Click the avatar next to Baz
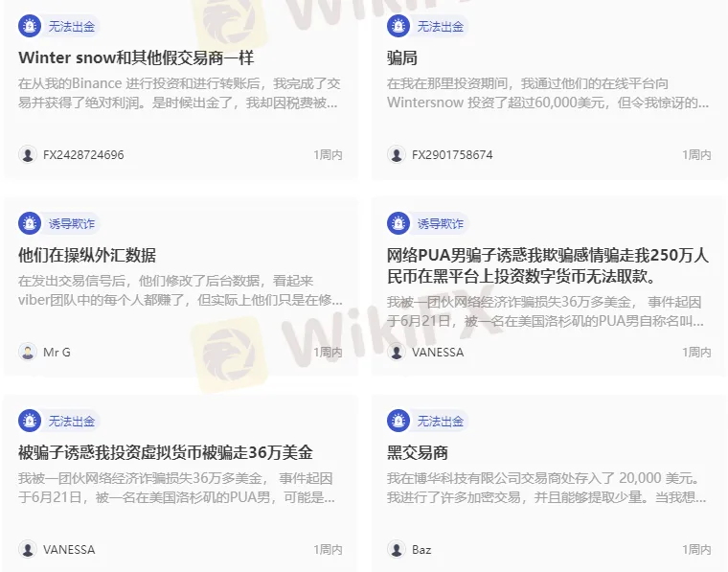 point(397,549)
